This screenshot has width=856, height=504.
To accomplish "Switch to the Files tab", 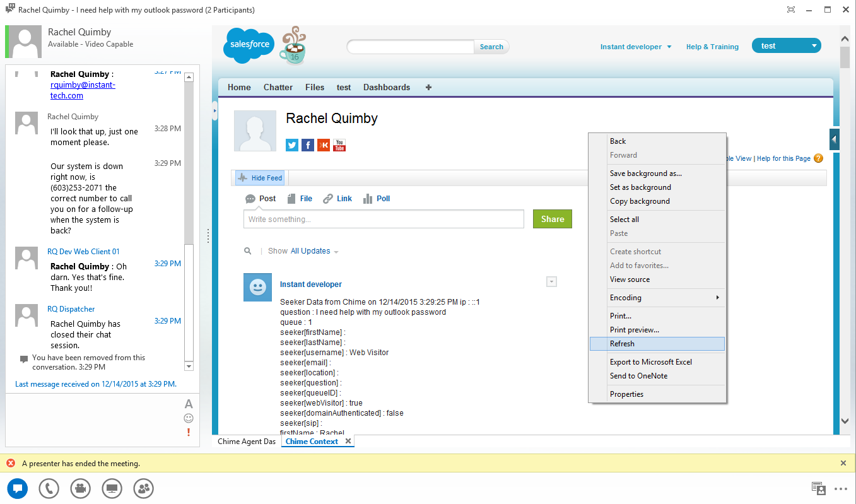I will pos(315,88).
